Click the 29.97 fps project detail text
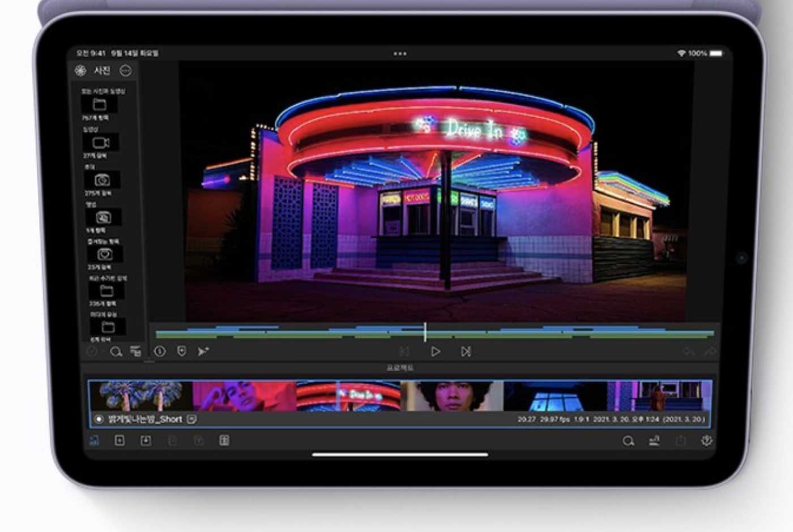Screen dimensions: 793x532 tap(555, 419)
